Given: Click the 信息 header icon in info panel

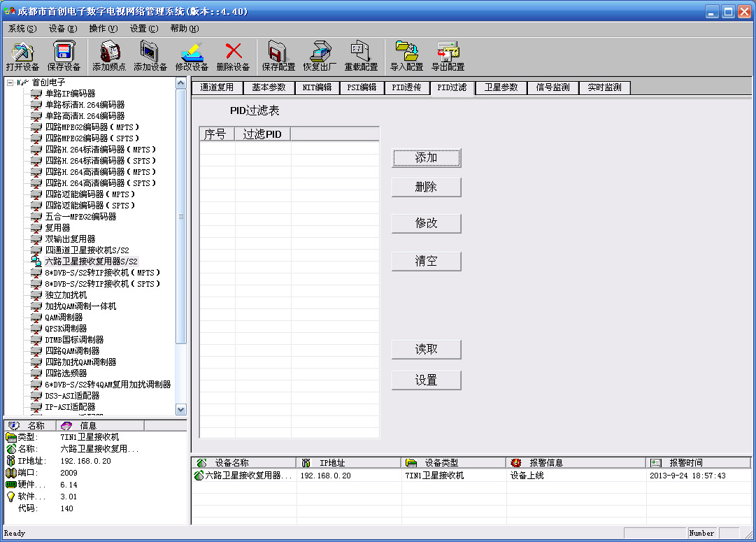Looking at the screenshot, I should tap(66, 425).
